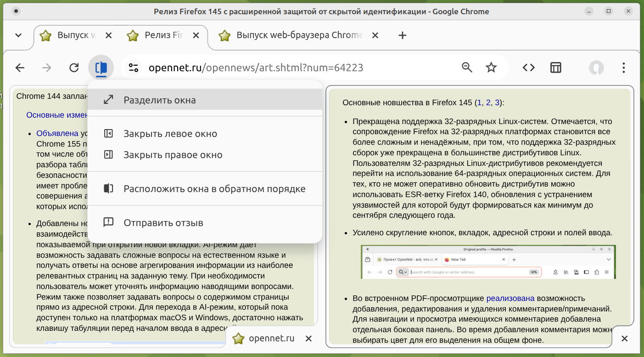The image size is (644, 357).
Task: Open the tab search chevron
Action: coord(18,35)
